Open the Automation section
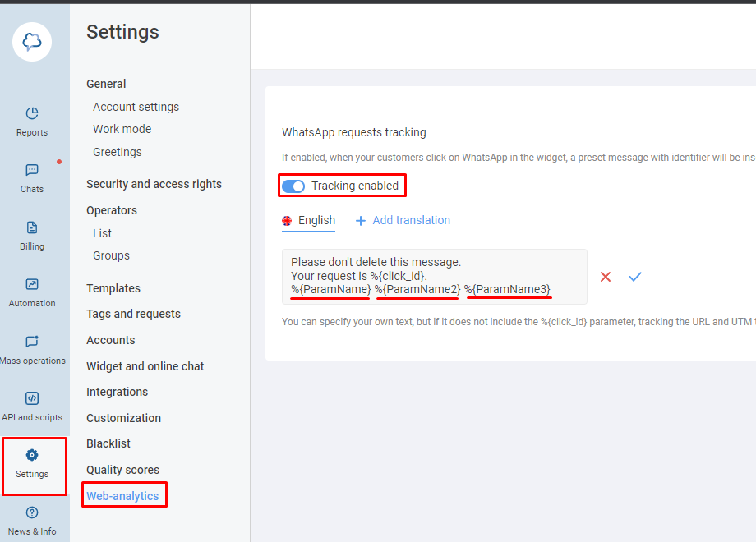The image size is (756, 542). pos(32,292)
